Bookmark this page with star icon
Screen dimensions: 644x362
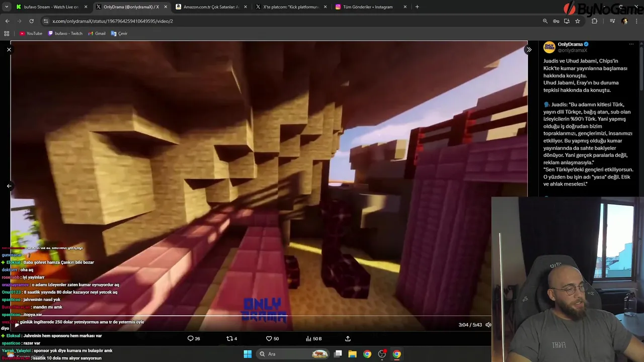pos(578,21)
